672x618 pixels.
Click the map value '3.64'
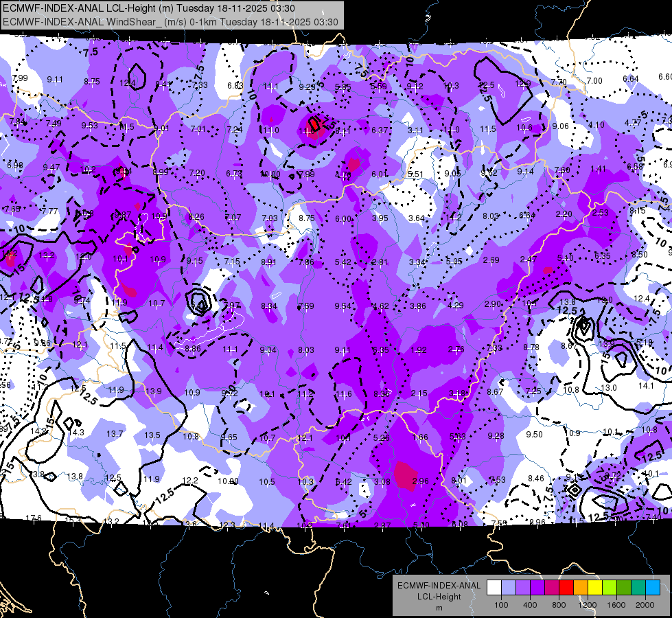(x=416, y=218)
